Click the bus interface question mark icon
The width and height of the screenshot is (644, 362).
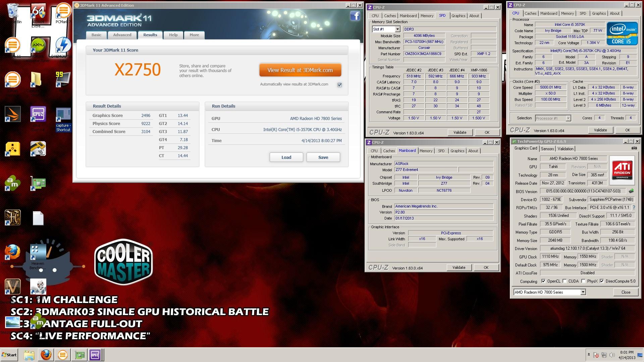pyautogui.click(x=634, y=207)
